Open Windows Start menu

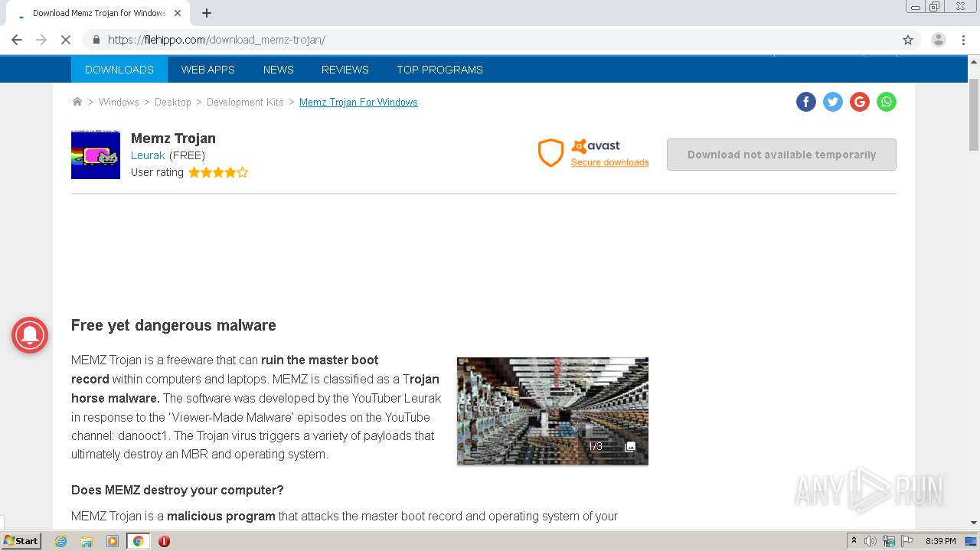(x=21, y=541)
